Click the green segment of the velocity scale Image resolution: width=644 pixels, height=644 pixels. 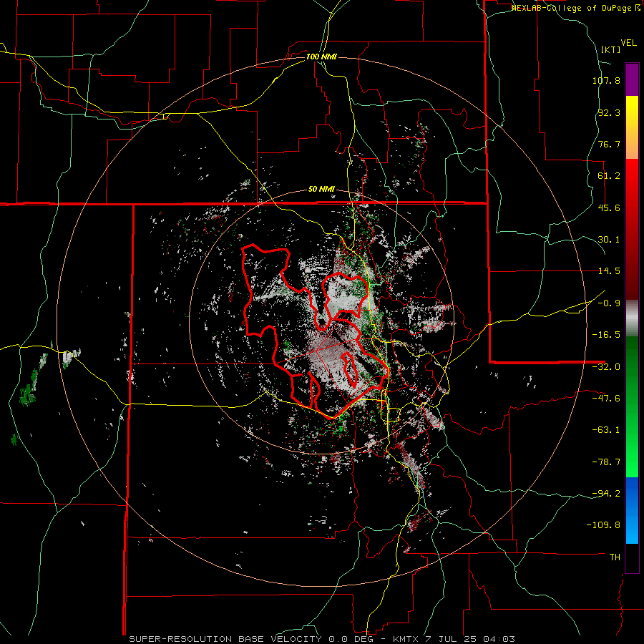[x=632, y=406]
